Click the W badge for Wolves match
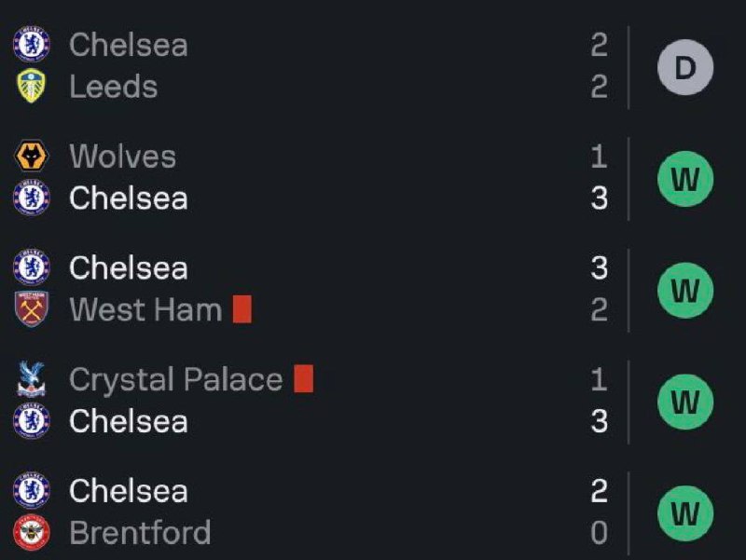This screenshot has width=746, height=560. [685, 179]
